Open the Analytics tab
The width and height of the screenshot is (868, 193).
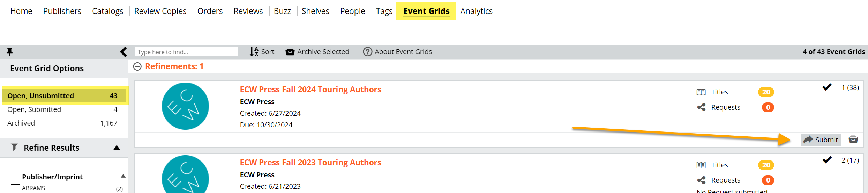[476, 11]
